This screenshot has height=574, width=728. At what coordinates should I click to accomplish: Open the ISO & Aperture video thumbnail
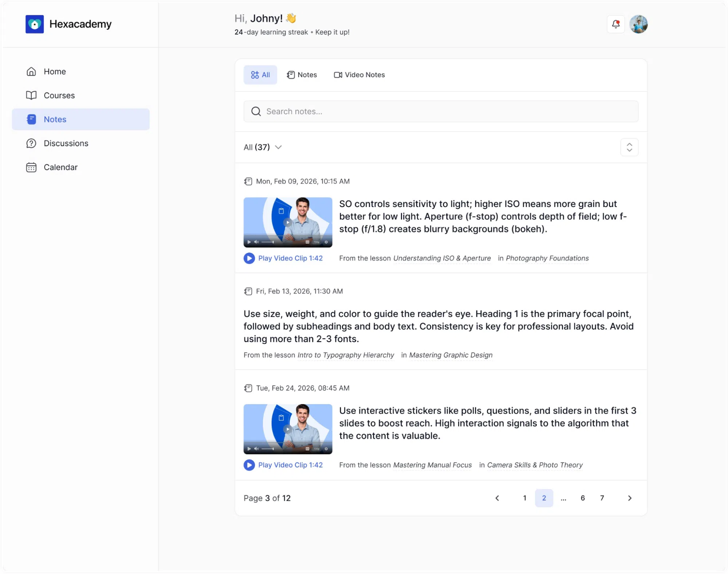(288, 223)
